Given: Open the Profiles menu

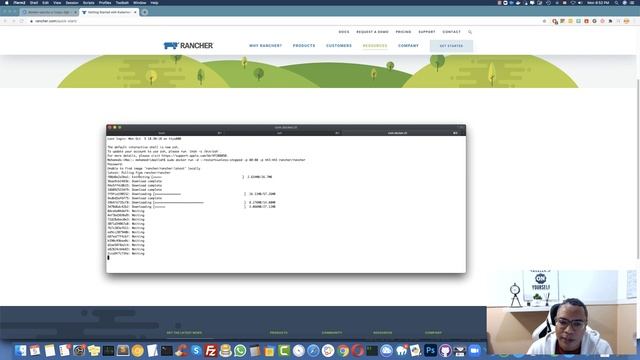Looking at the screenshot, I should 105,2.
